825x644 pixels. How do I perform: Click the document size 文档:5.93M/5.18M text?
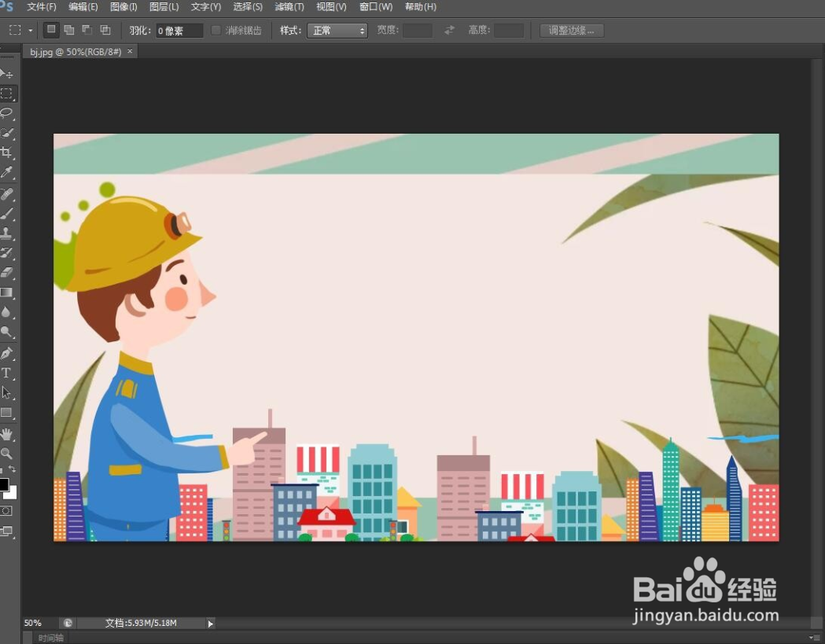coord(141,623)
